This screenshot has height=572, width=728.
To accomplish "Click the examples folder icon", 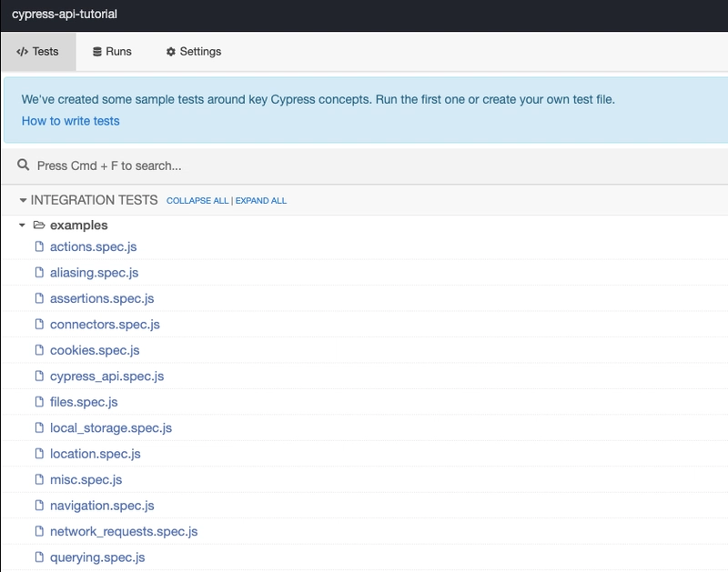I will tap(39, 225).
